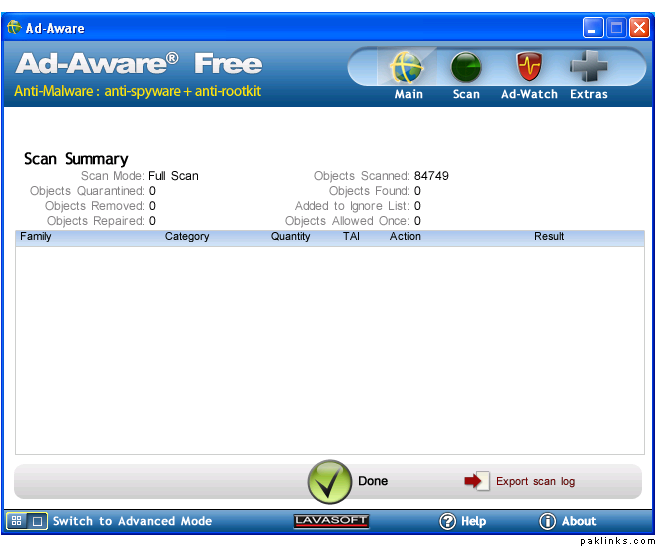Open the Scan radar icon
This screenshot has width=656, height=547.
tap(466, 69)
